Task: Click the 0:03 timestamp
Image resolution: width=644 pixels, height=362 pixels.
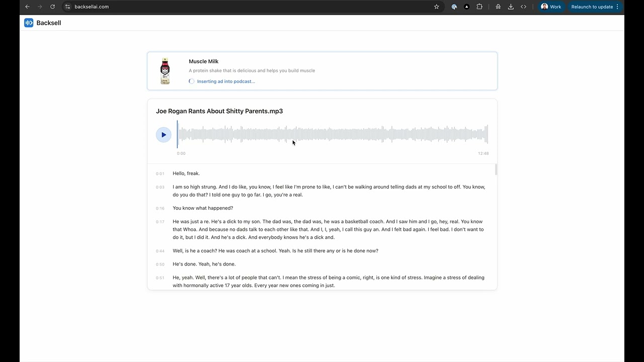Action: [160, 187]
